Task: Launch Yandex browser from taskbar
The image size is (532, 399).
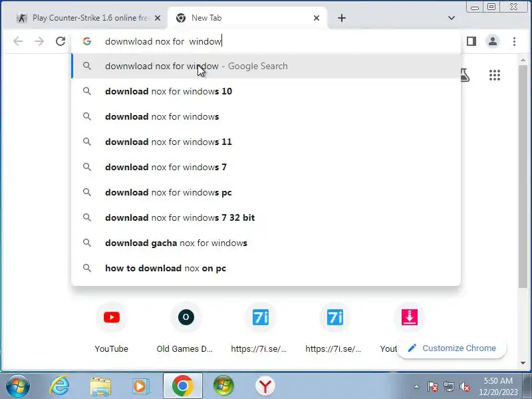Action: (265, 386)
